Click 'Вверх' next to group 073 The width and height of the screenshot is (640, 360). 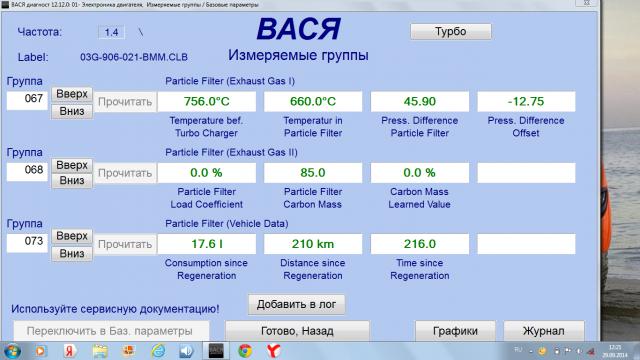(72, 236)
